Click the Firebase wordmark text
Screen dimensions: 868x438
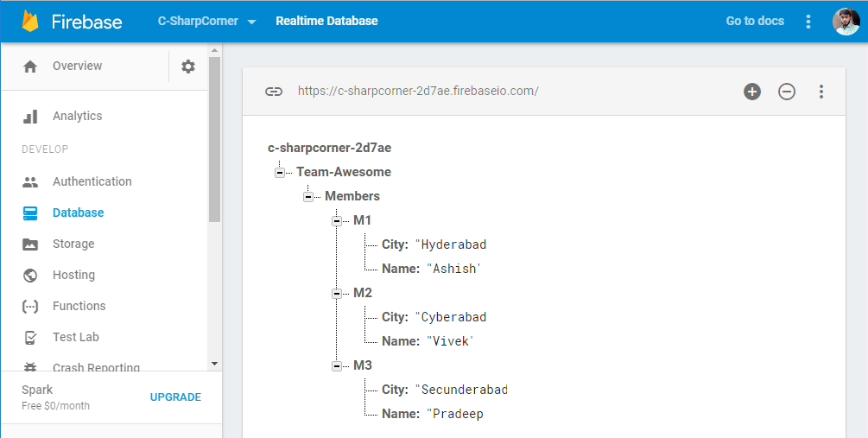[x=86, y=22]
